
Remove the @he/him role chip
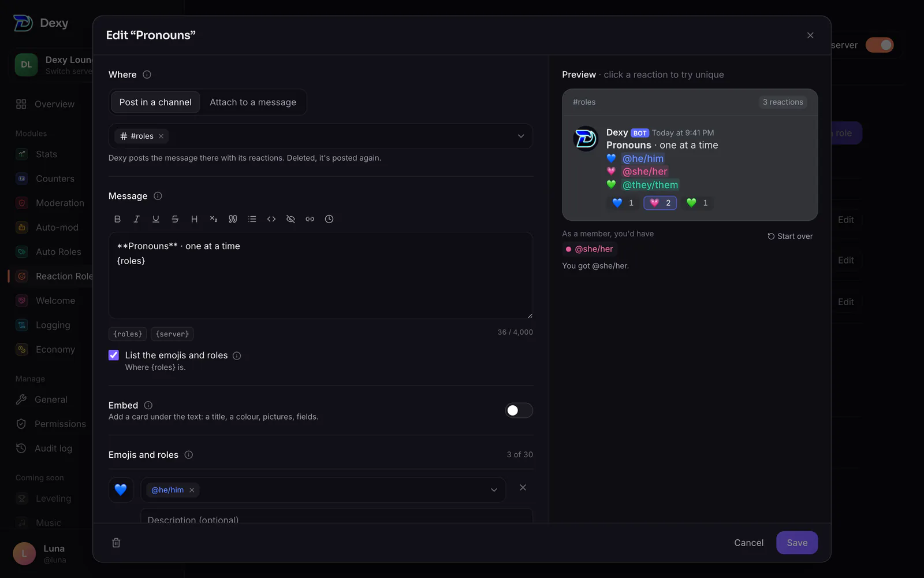[x=192, y=490]
